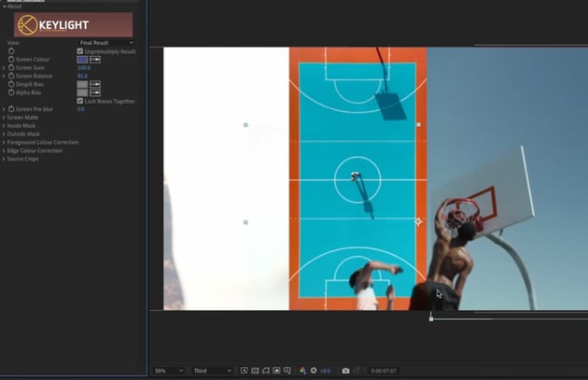588x380 pixels.
Task: Open the Third resolution dropdown
Action: pos(212,371)
